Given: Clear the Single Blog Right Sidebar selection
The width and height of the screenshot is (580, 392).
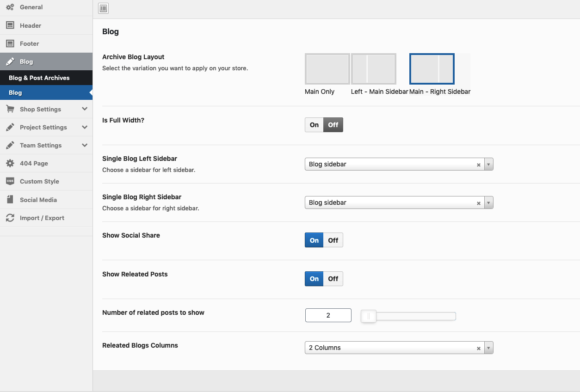Looking at the screenshot, I should pos(479,203).
